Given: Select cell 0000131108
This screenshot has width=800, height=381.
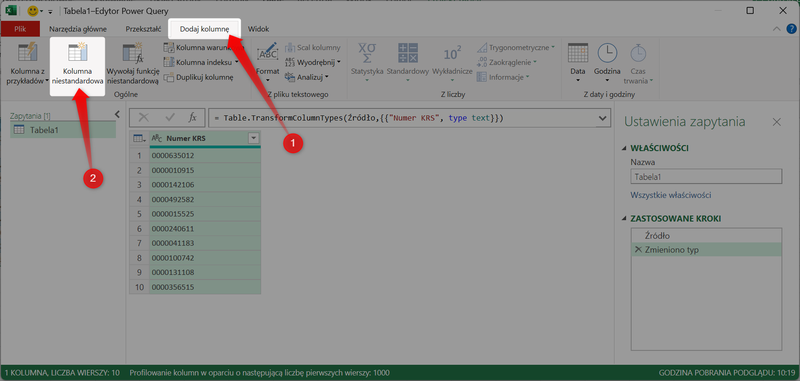Looking at the screenshot, I should (205, 272).
